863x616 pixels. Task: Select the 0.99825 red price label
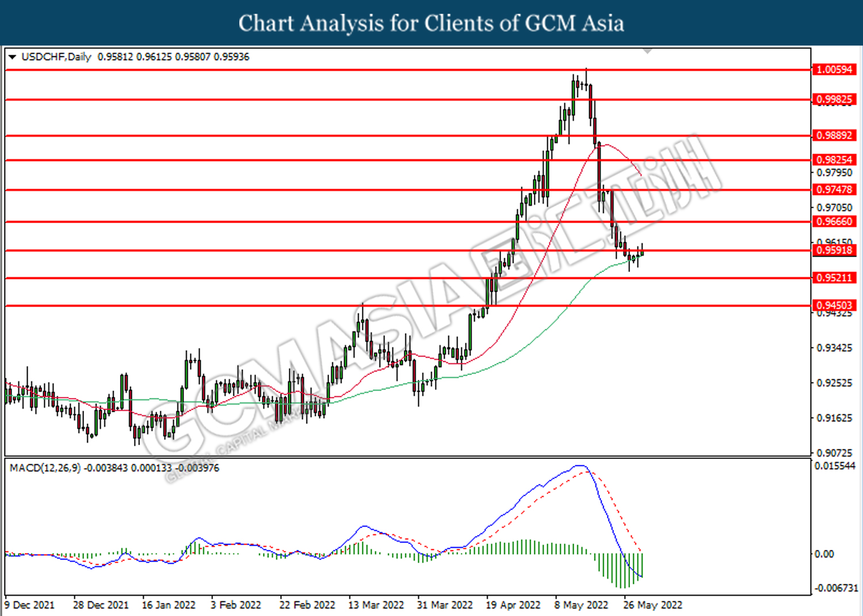(x=834, y=100)
